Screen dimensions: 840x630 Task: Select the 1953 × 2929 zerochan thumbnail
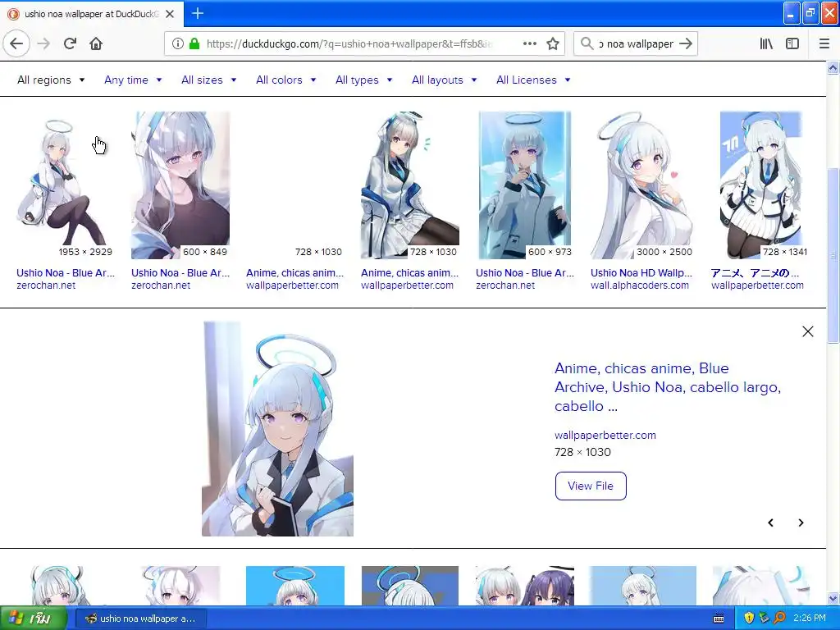[66, 185]
